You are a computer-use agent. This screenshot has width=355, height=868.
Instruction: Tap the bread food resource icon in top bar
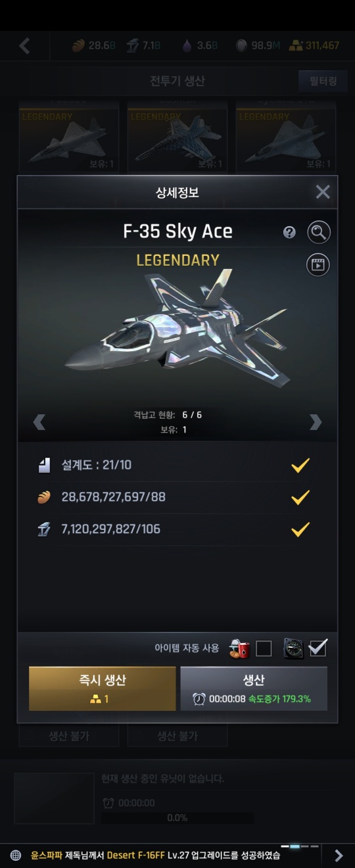pyautogui.click(x=79, y=45)
